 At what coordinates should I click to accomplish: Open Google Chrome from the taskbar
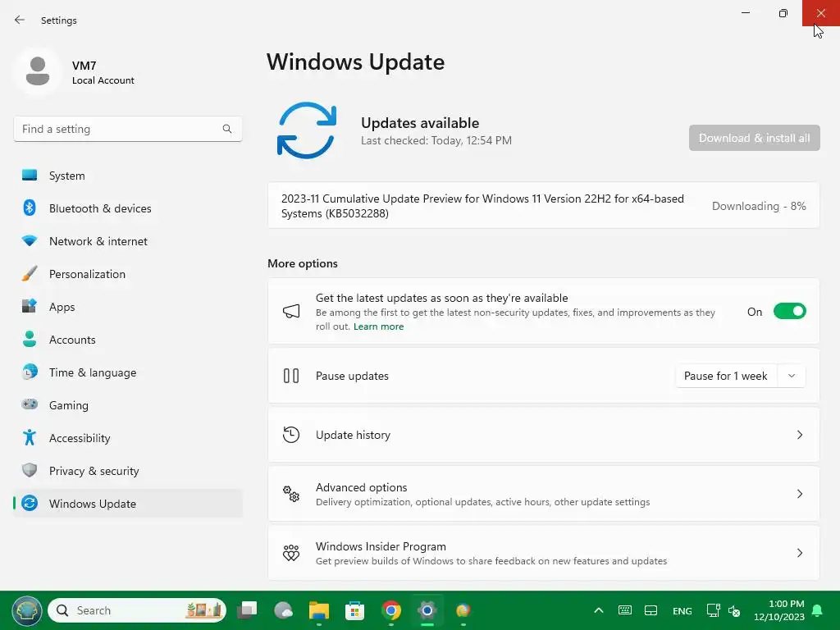point(391,610)
